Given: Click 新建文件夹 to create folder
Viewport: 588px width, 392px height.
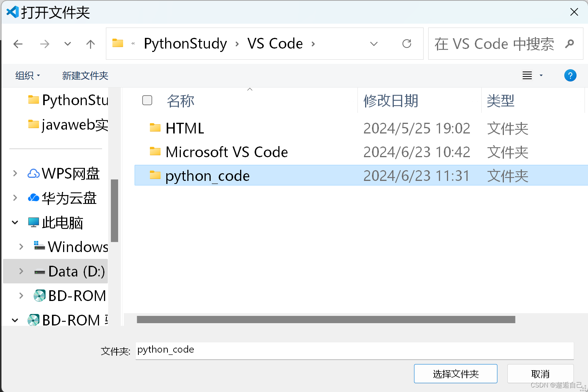Looking at the screenshot, I should coord(85,76).
